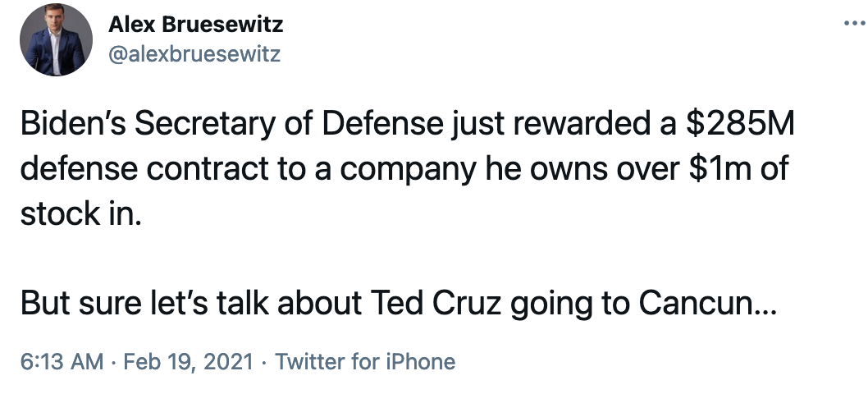Open Alex Bruesewitz display name link

click(195, 25)
